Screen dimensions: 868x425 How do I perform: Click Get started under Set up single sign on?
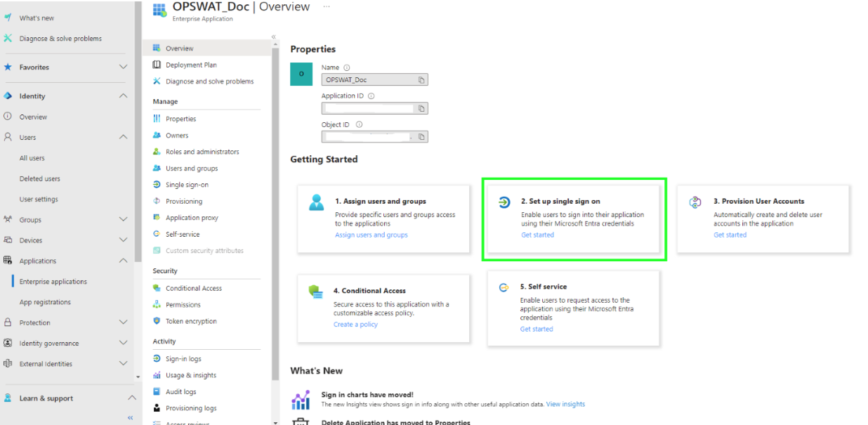[x=538, y=235]
